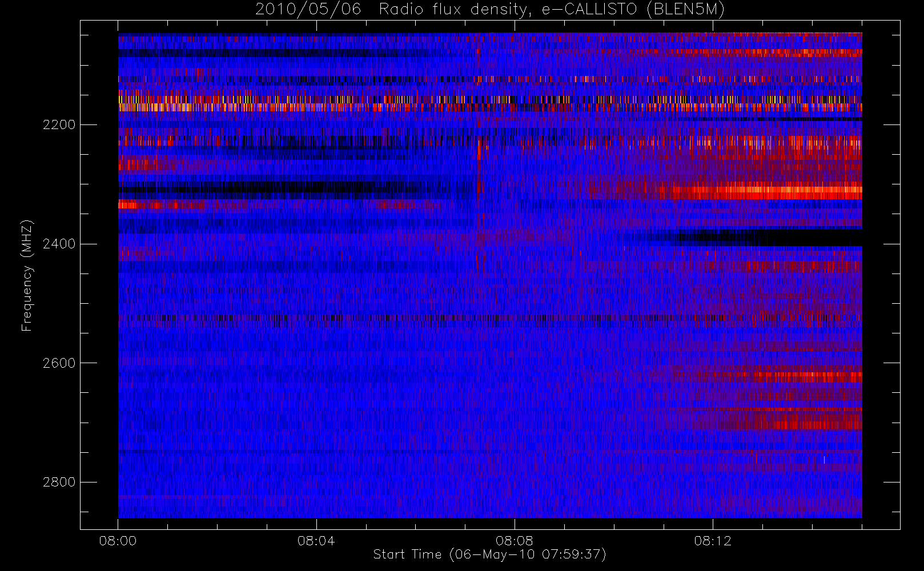Click the Frequency (MHZ) axis label
This screenshot has height=571, width=924.
click(26, 275)
